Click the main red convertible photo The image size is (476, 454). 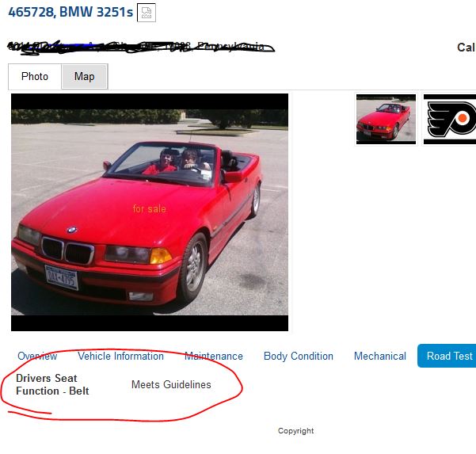150,212
